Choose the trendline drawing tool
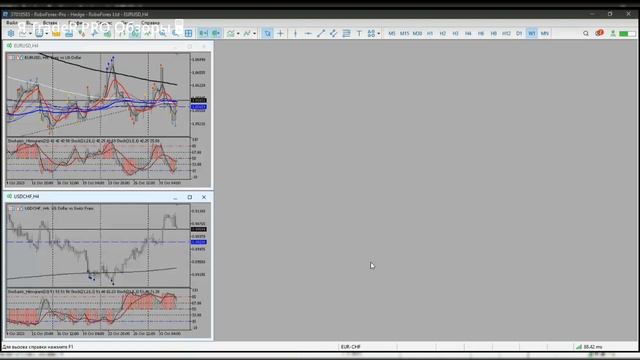 [x=321, y=33]
